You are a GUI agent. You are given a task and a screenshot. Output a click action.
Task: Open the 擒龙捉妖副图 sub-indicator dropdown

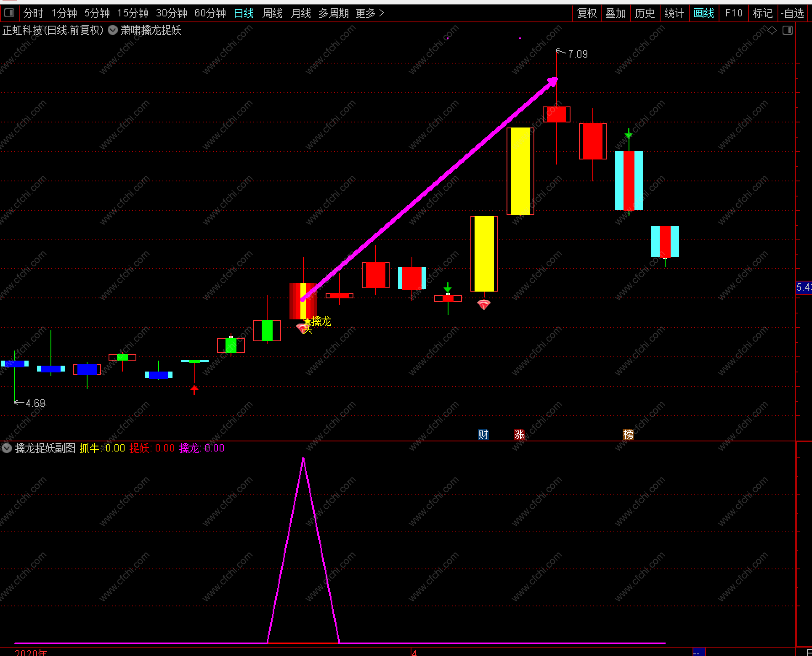7,448
